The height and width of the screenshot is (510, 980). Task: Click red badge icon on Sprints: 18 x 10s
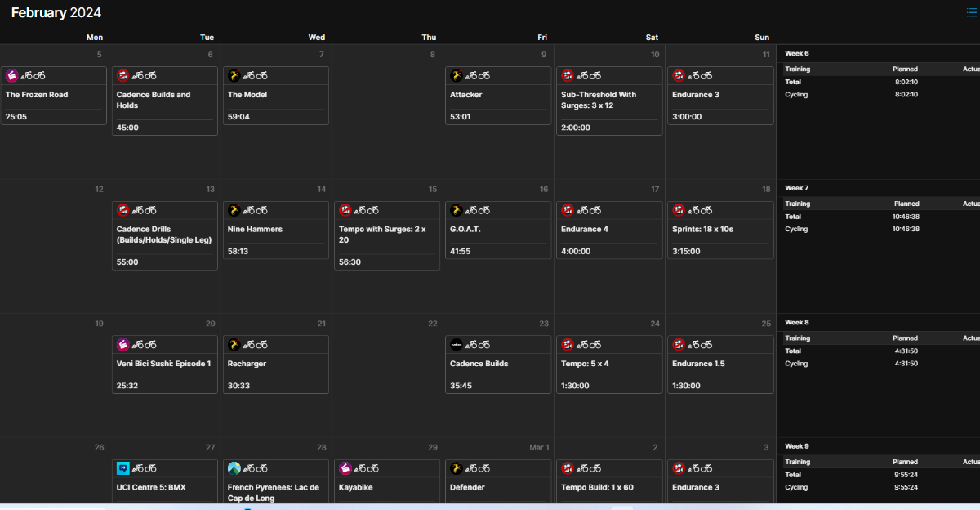[679, 210]
